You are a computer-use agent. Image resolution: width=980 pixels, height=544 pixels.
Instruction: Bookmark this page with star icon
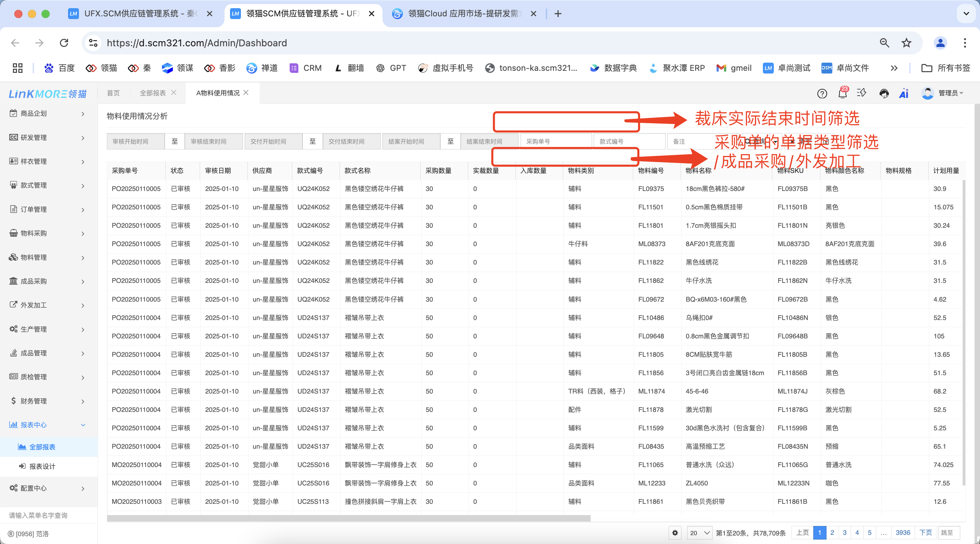pos(906,43)
